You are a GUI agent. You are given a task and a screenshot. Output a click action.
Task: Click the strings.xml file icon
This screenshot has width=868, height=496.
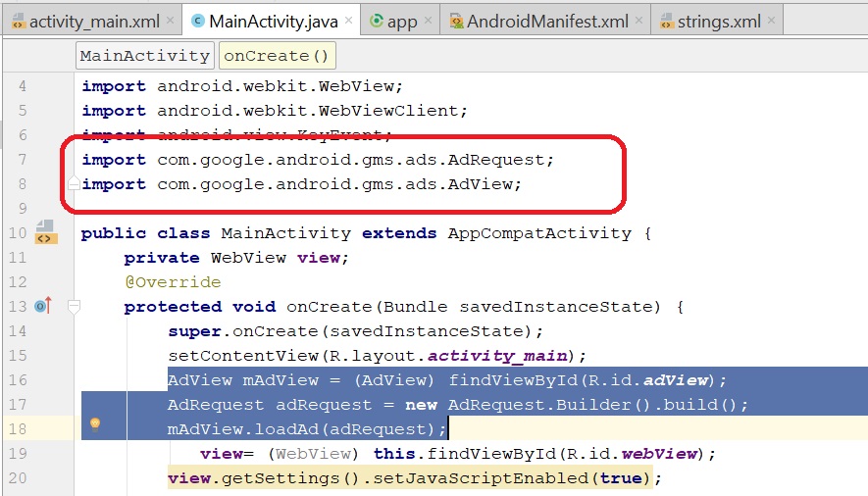coord(667,22)
